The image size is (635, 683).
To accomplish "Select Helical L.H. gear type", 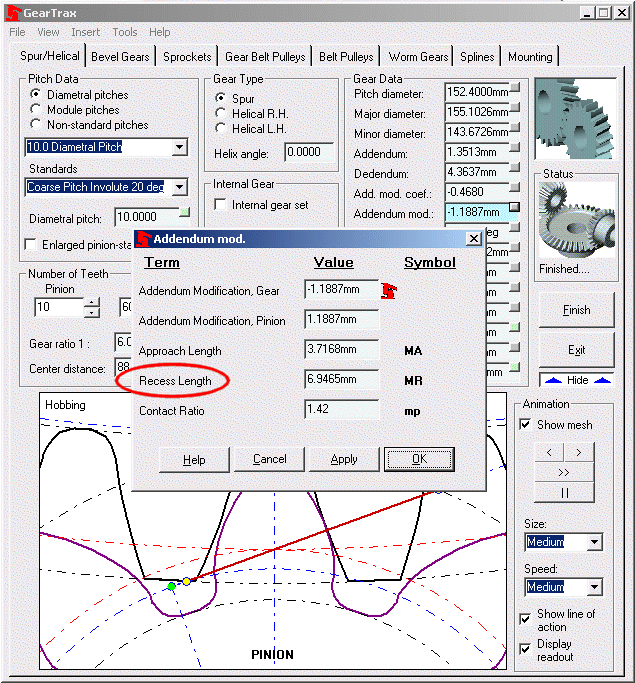I will coord(220,128).
